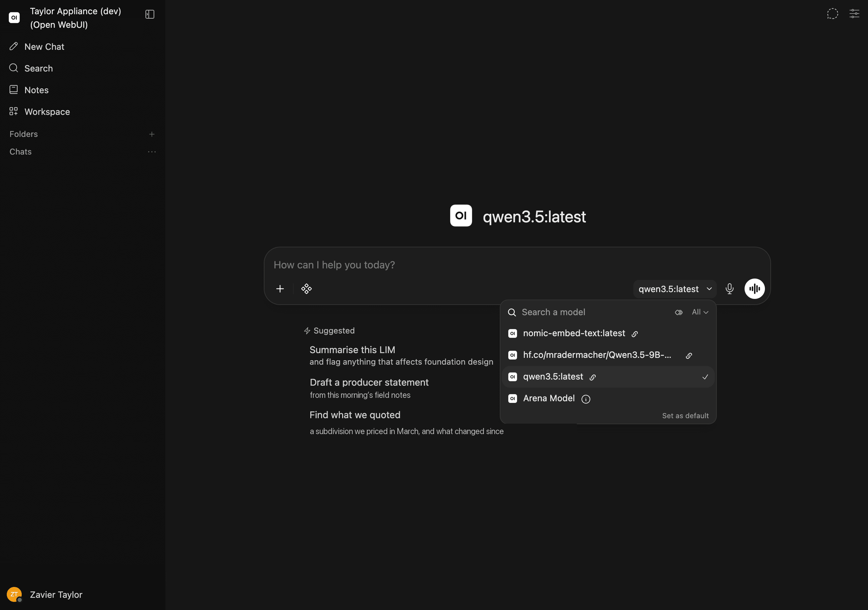Collapse the Folders section
Viewport: 868px width, 610px height.
[23, 134]
